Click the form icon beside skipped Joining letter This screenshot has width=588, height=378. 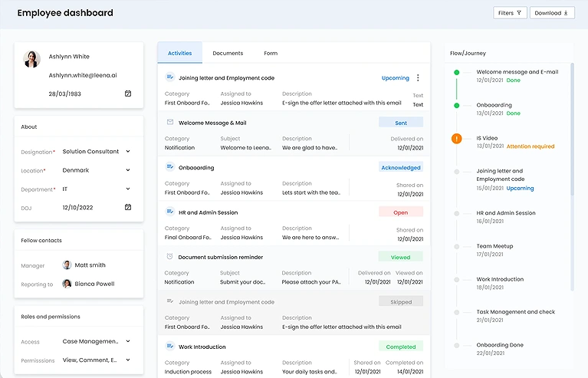170,301
